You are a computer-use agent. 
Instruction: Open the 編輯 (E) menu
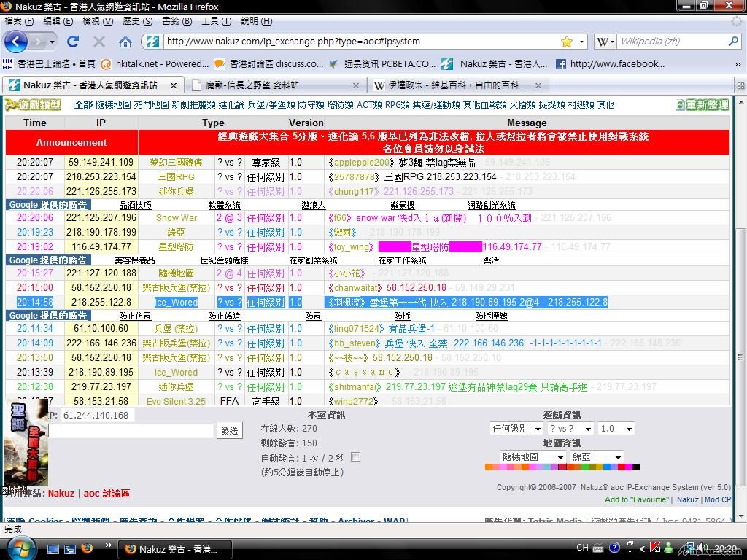point(58,21)
